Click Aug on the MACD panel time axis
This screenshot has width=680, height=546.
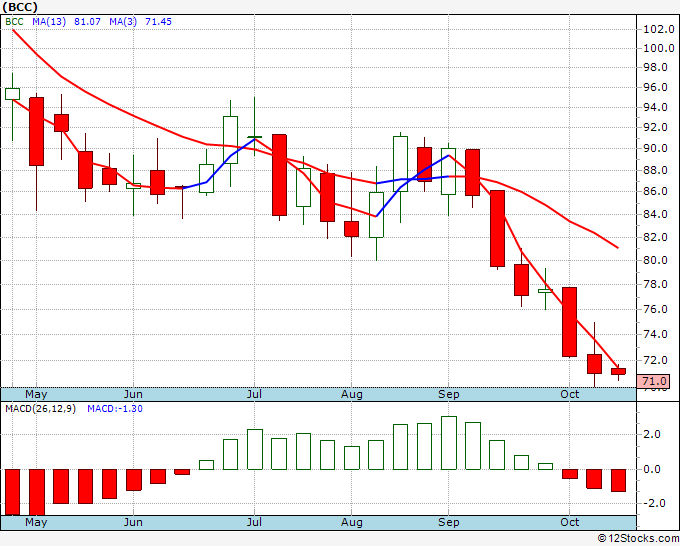pyautogui.click(x=352, y=523)
